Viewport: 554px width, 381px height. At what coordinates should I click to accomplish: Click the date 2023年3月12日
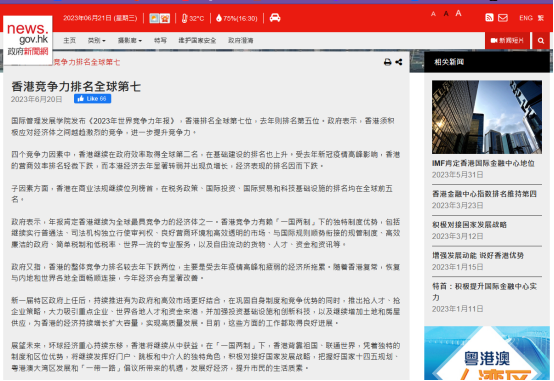[x=457, y=236]
